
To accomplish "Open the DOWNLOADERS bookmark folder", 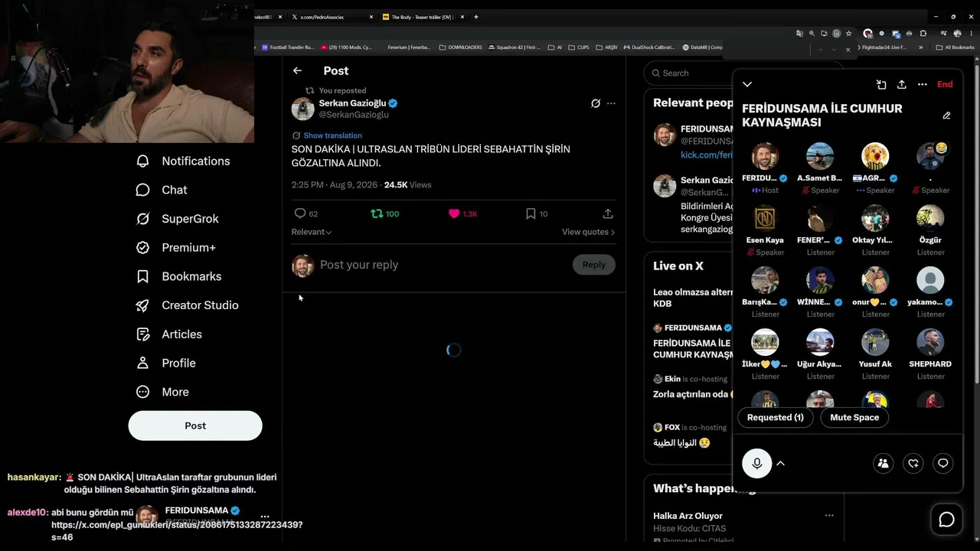I will (461, 47).
